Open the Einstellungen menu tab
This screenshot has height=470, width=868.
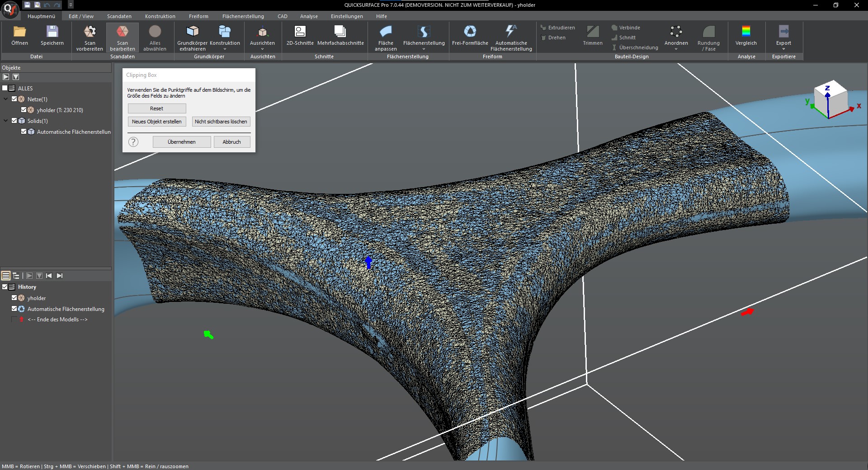[x=346, y=16]
